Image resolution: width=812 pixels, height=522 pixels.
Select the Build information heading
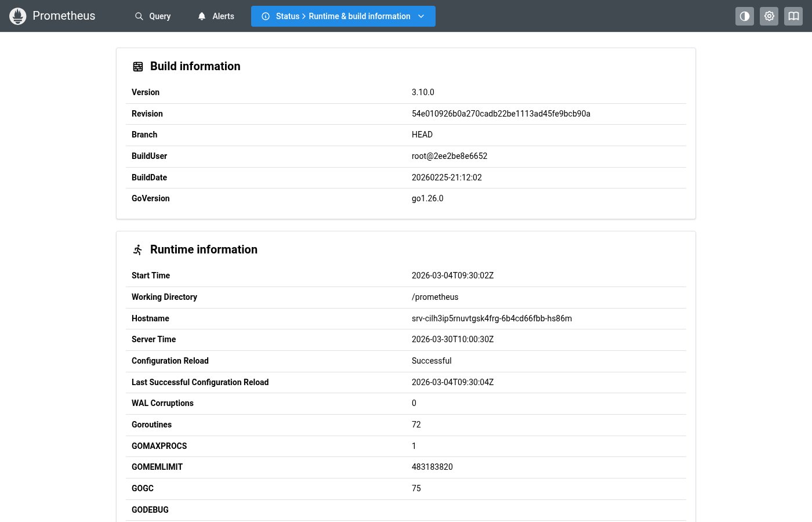tap(195, 66)
